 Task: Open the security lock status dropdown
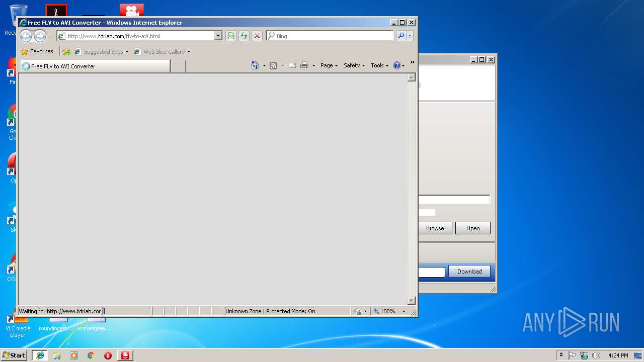(x=360, y=311)
